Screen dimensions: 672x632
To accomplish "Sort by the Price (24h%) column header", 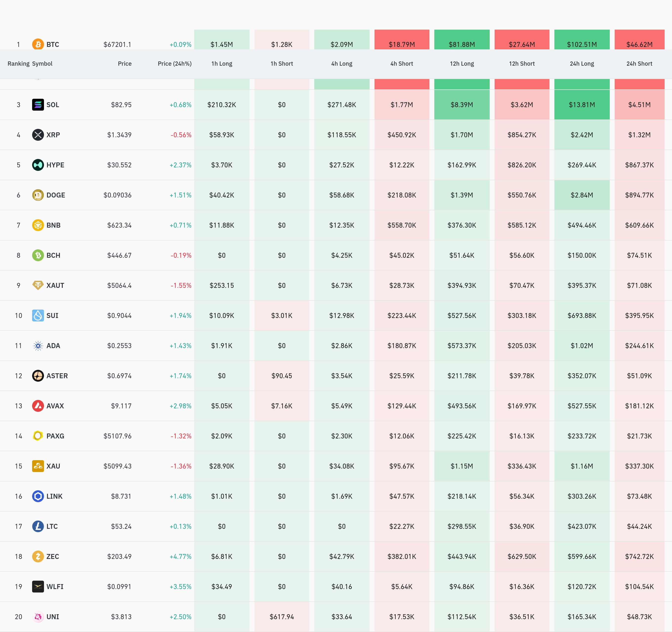I will click(x=174, y=63).
